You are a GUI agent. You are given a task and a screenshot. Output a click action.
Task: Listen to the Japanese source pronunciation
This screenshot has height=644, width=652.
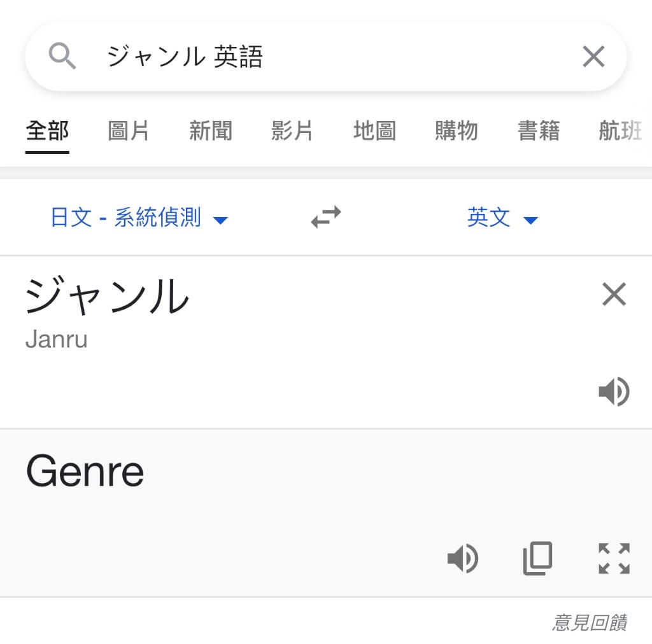click(x=614, y=391)
